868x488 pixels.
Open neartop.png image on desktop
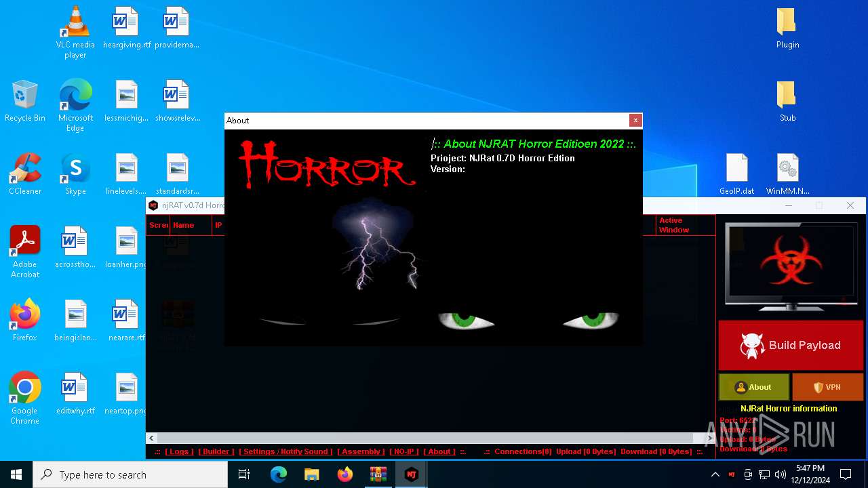127,394
